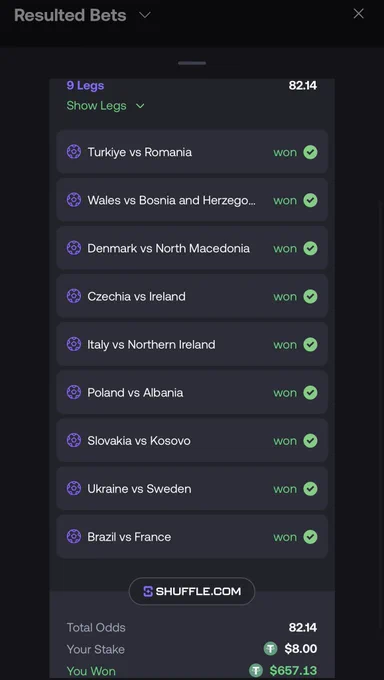Click the soccer icon beside Brazil vs France
Screen dimensions: 384x680
tap(74, 536)
